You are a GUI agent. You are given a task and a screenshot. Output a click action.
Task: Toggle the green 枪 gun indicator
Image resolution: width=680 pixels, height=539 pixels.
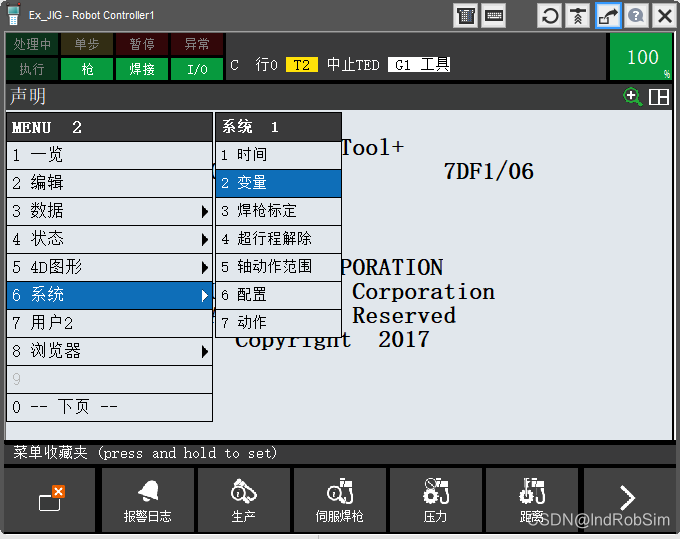(87, 69)
